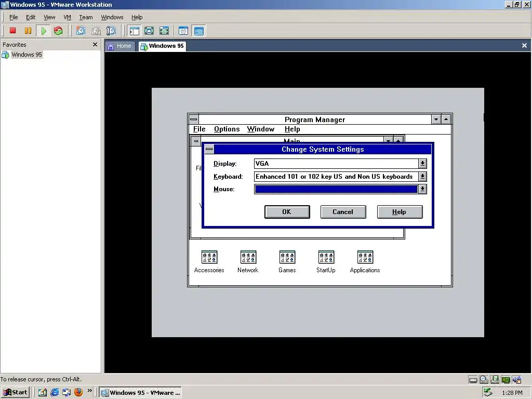The image size is (532, 399).
Task: Click the Revert to snapshot toolbar icon
Action: click(96, 31)
